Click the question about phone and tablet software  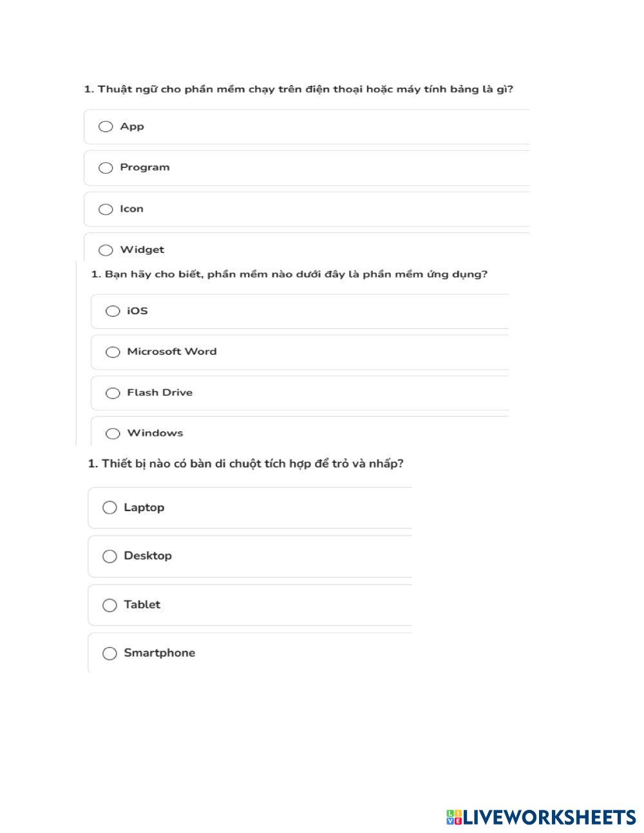pyautogui.click(x=298, y=89)
